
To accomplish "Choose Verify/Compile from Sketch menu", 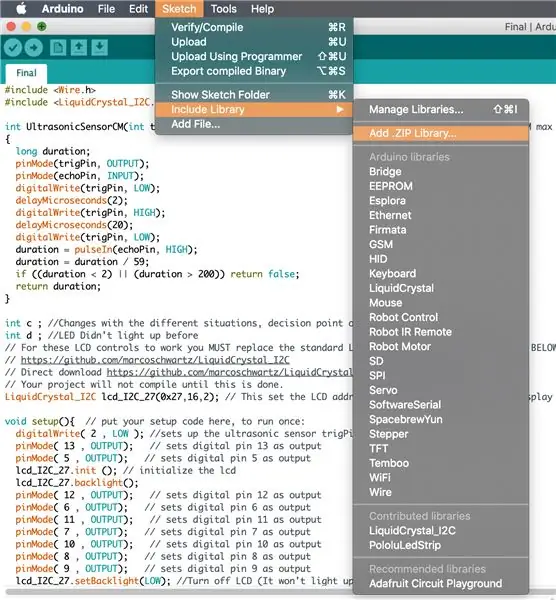I will (254, 27).
